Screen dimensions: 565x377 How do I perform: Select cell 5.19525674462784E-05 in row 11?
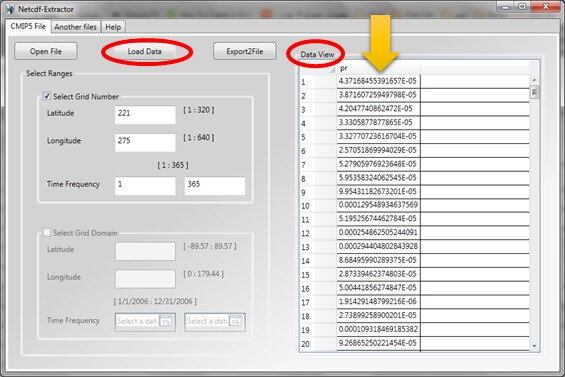pyautogui.click(x=378, y=219)
